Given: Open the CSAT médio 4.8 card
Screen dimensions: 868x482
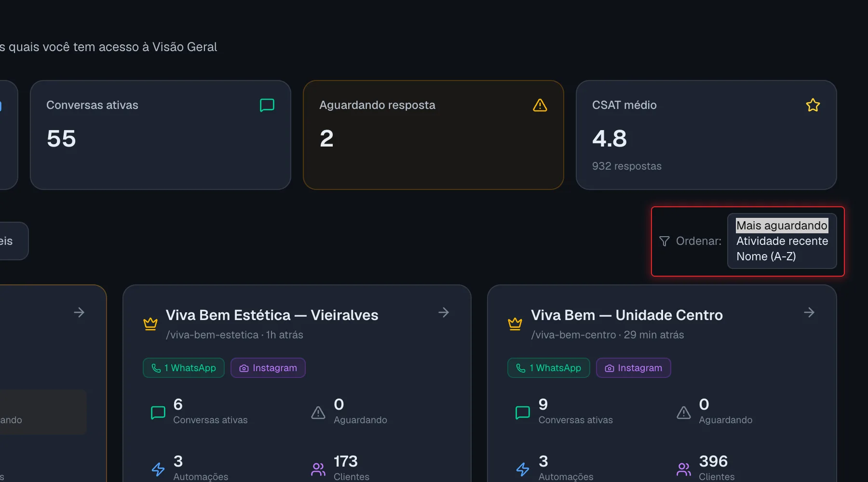Looking at the screenshot, I should (706, 135).
